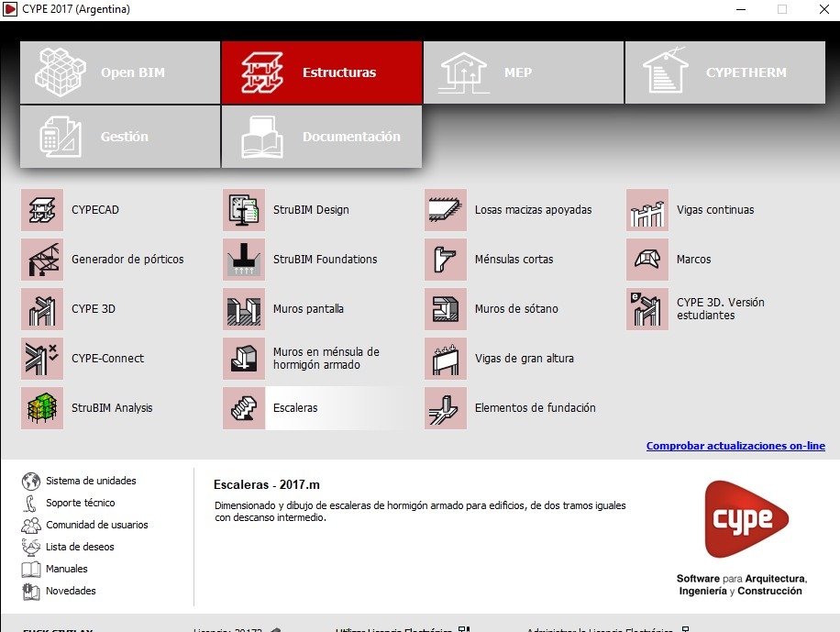Image resolution: width=840 pixels, height=632 pixels.
Task: Click the Vigas continuas icon
Action: coord(647,210)
